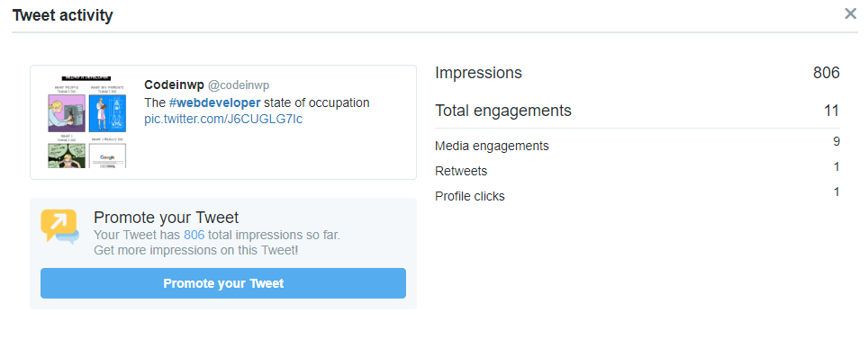The height and width of the screenshot is (339, 868).
Task: Click the Impressions label
Action: coord(478,73)
